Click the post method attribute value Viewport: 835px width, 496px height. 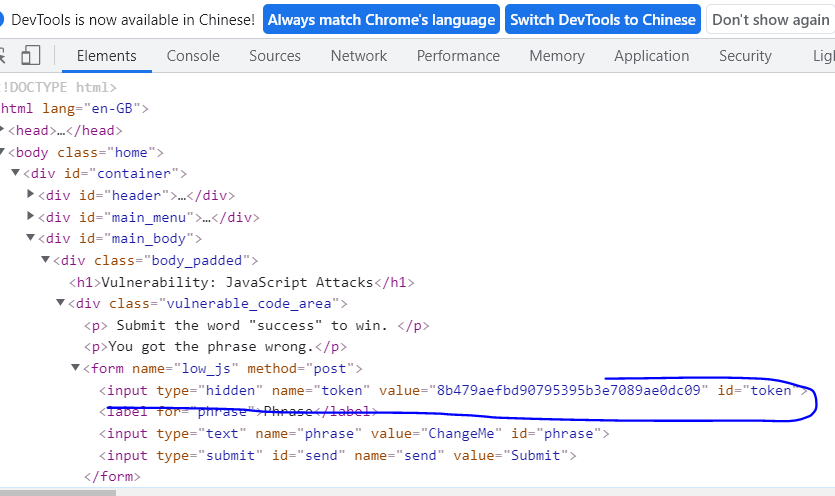coord(330,369)
